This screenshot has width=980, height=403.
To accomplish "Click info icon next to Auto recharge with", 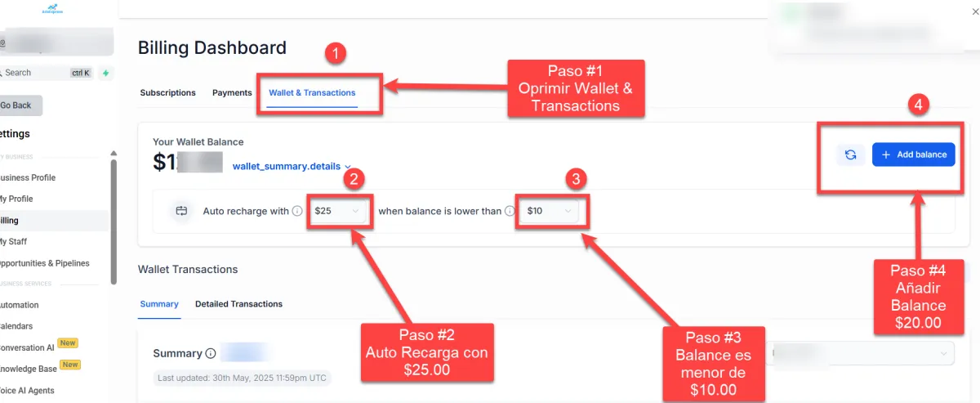I will [297, 211].
